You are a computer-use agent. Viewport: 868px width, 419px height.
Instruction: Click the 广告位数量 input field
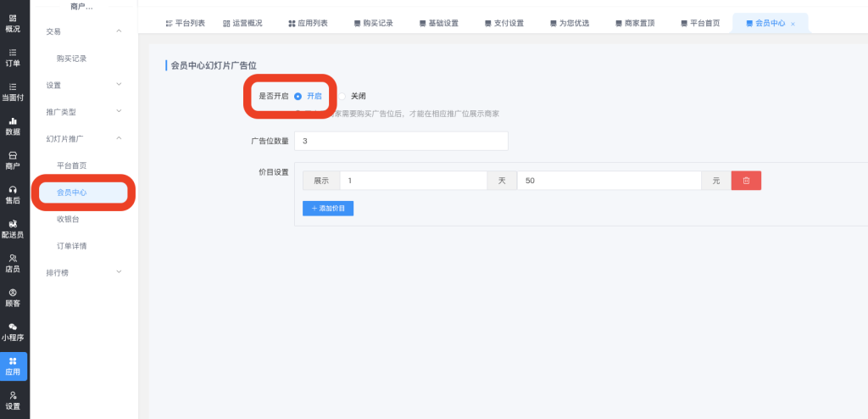coord(400,141)
